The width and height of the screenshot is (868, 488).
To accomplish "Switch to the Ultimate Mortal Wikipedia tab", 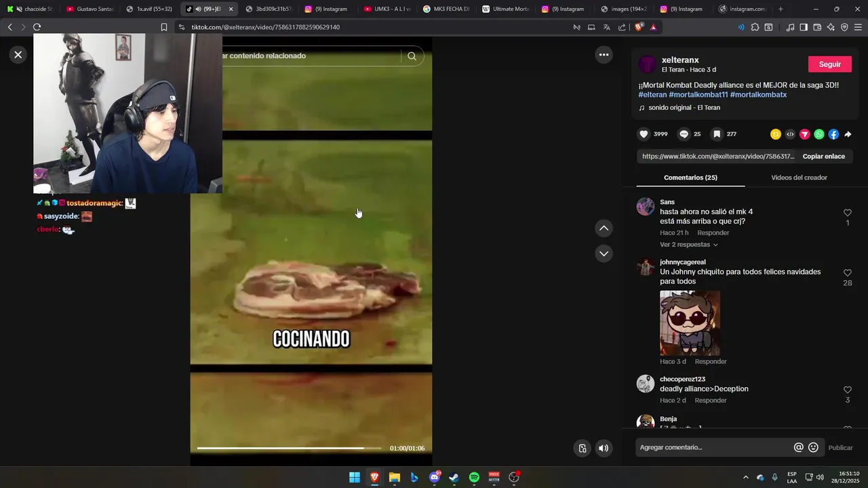I will point(506,9).
